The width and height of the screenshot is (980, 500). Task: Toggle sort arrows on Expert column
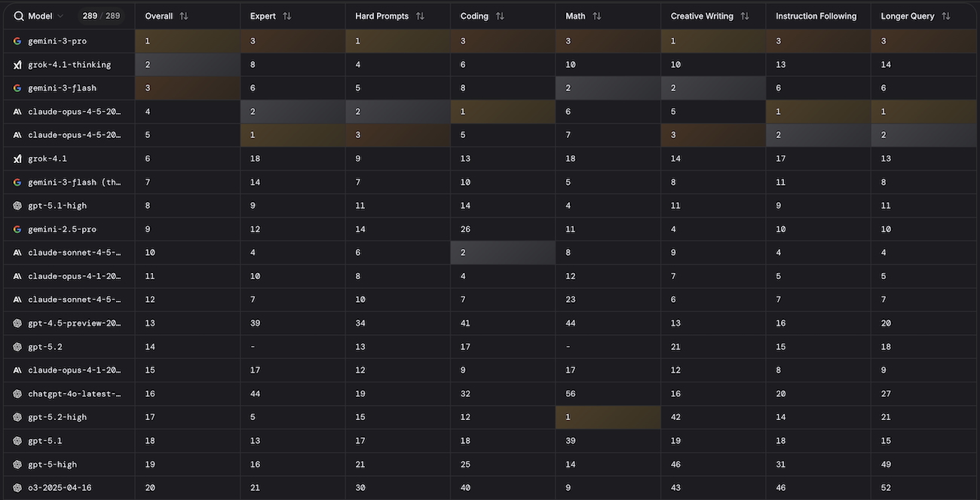pyautogui.click(x=286, y=16)
